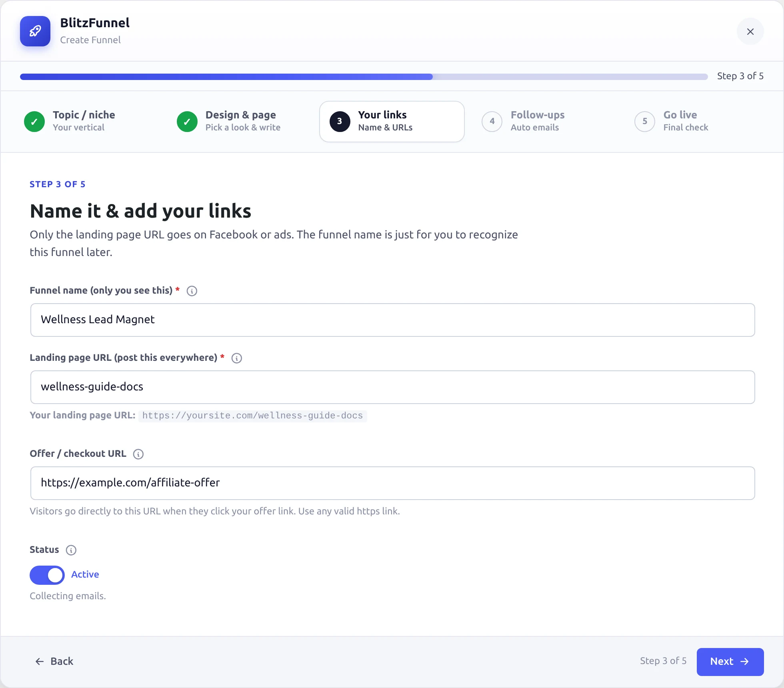Focus the Funnel name input field
Image resolution: width=784 pixels, height=688 pixels.
[x=393, y=320]
